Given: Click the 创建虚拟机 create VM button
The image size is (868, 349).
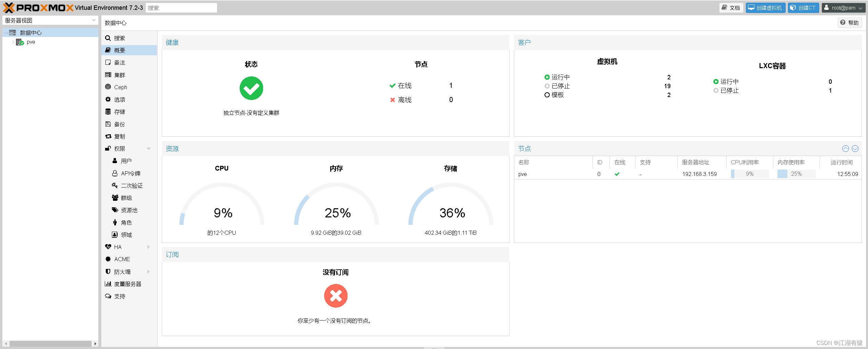Looking at the screenshot, I should 766,8.
